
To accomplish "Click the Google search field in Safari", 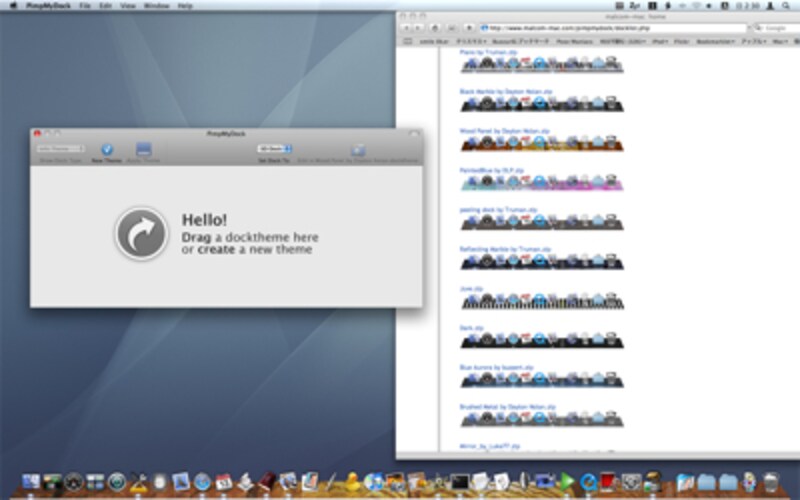I will click(x=777, y=28).
